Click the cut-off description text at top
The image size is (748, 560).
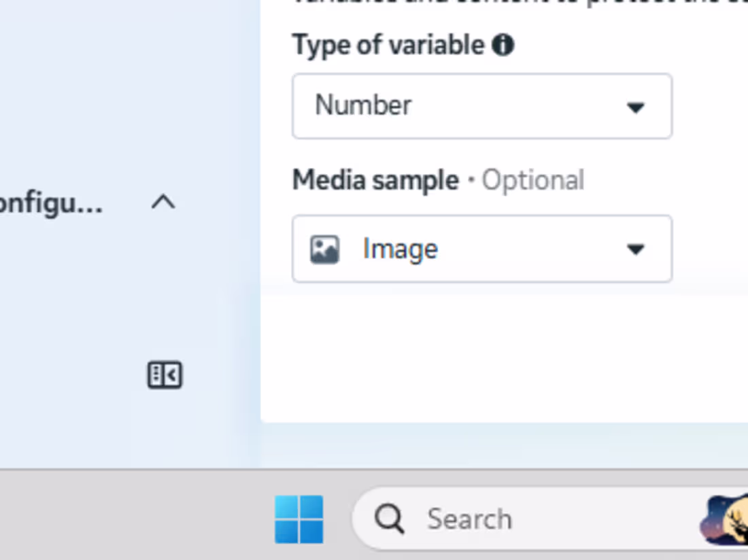[x=520, y=3]
